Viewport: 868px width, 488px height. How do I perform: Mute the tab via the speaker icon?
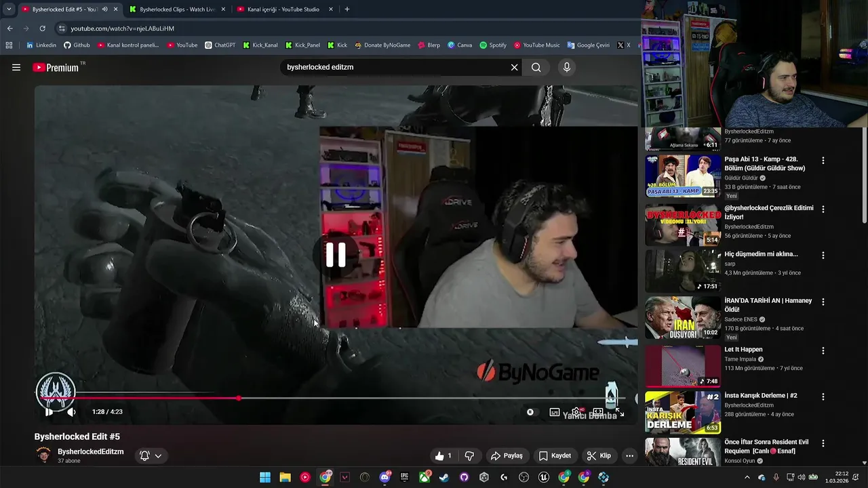pyautogui.click(x=104, y=9)
